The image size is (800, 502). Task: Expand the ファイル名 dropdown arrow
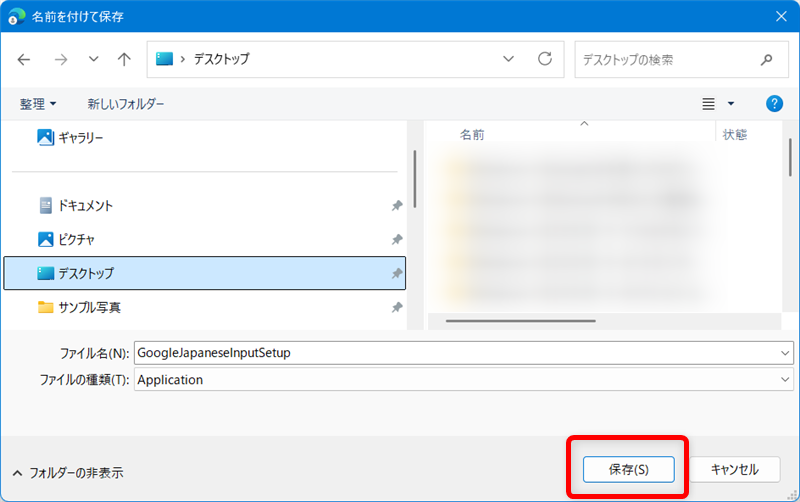[785, 353]
